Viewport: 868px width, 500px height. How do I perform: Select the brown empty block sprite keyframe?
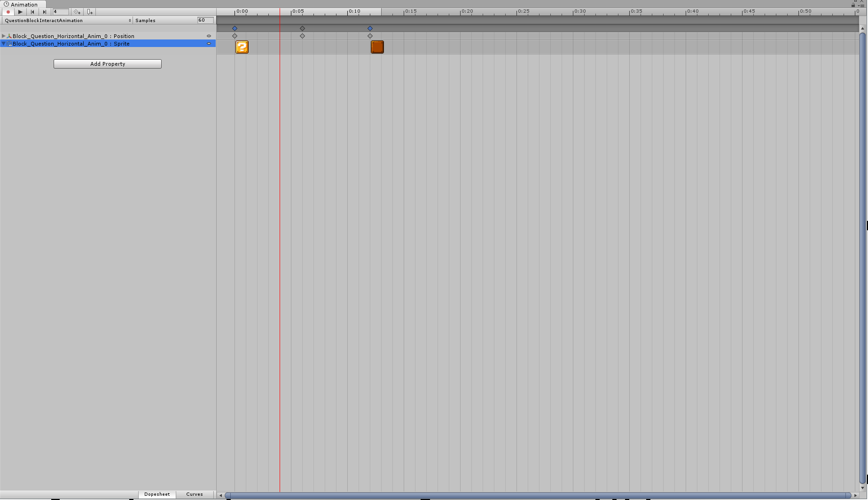pos(377,47)
